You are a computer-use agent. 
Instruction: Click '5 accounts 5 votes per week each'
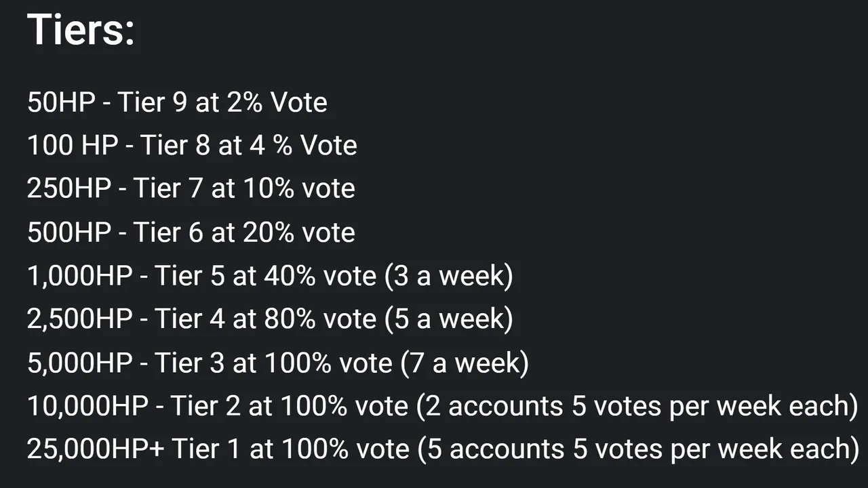point(637,450)
